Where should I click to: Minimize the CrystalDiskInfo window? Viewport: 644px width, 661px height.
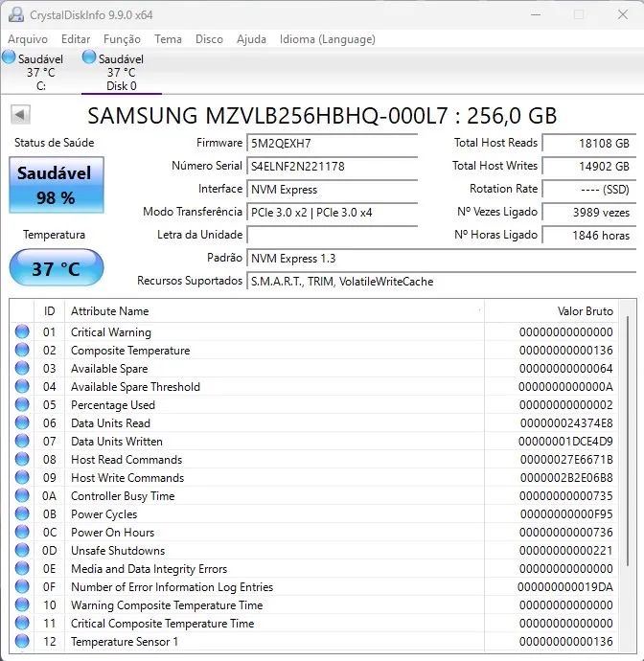(536, 14)
